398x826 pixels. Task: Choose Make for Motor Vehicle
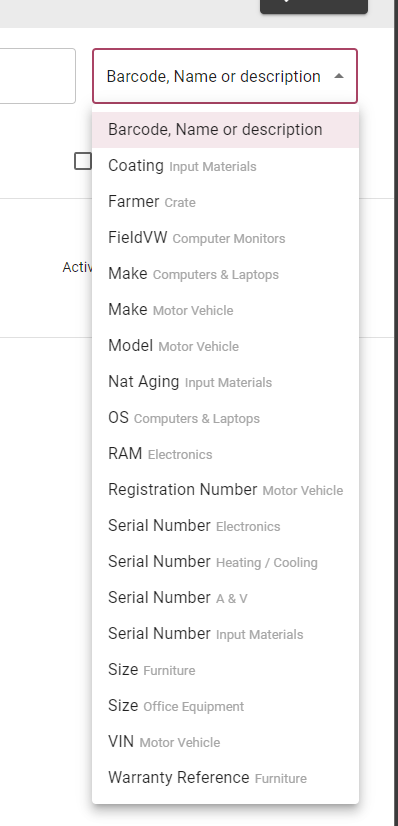225,310
